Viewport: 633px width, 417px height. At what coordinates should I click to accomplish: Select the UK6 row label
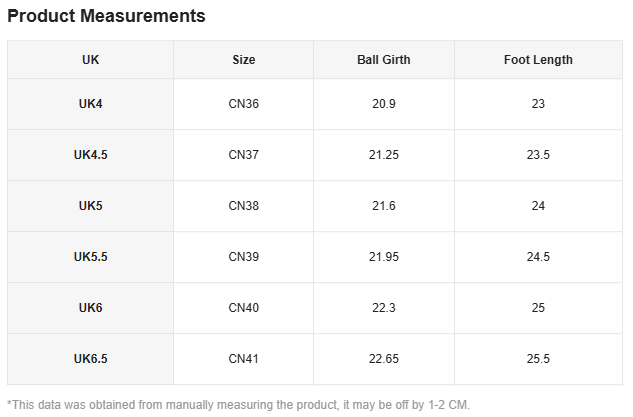coord(90,308)
